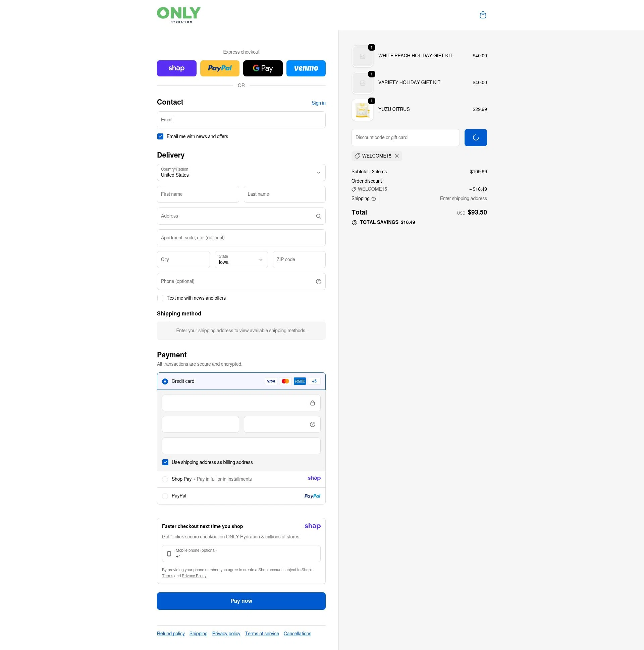The width and height of the screenshot is (644, 650).
Task: Uncheck Email me with news and offers
Action: tap(160, 136)
